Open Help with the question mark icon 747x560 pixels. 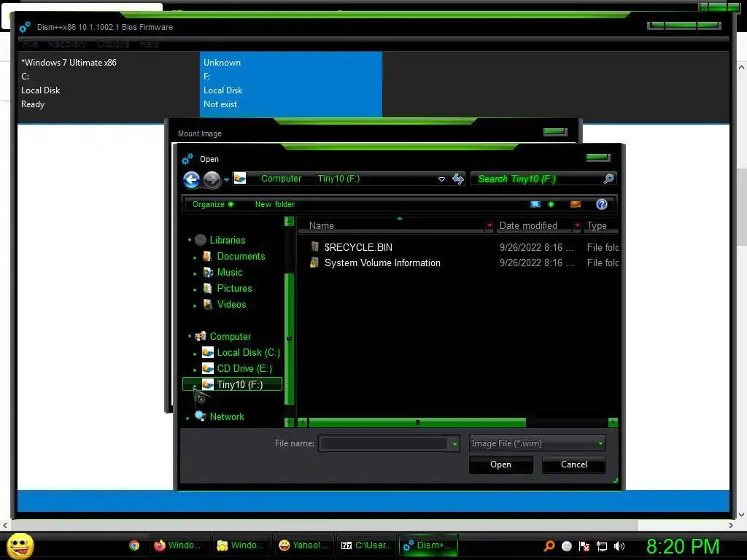coord(602,204)
